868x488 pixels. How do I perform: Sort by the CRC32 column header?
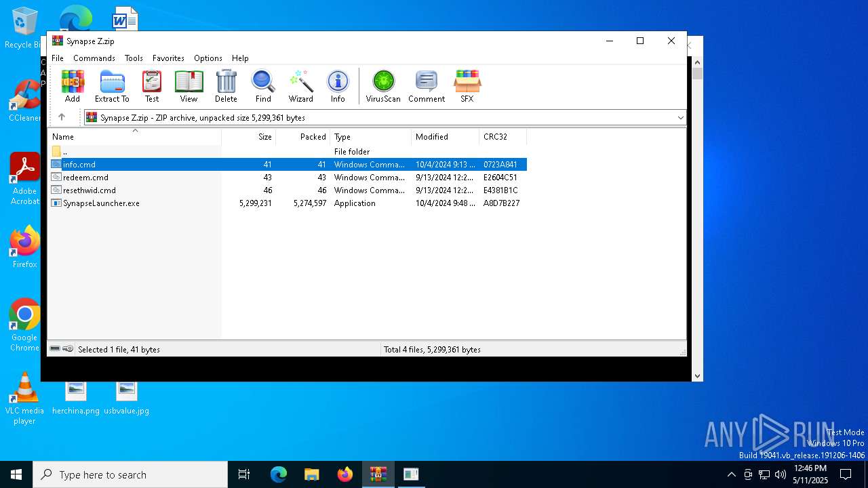click(503, 137)
